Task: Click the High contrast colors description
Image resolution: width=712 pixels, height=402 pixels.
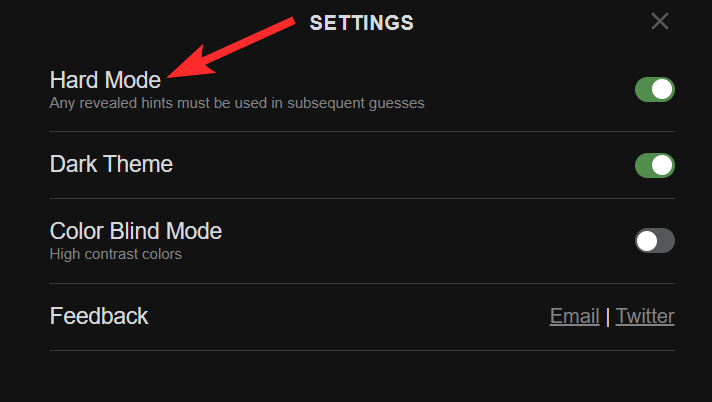Action: tap(115, 254)
